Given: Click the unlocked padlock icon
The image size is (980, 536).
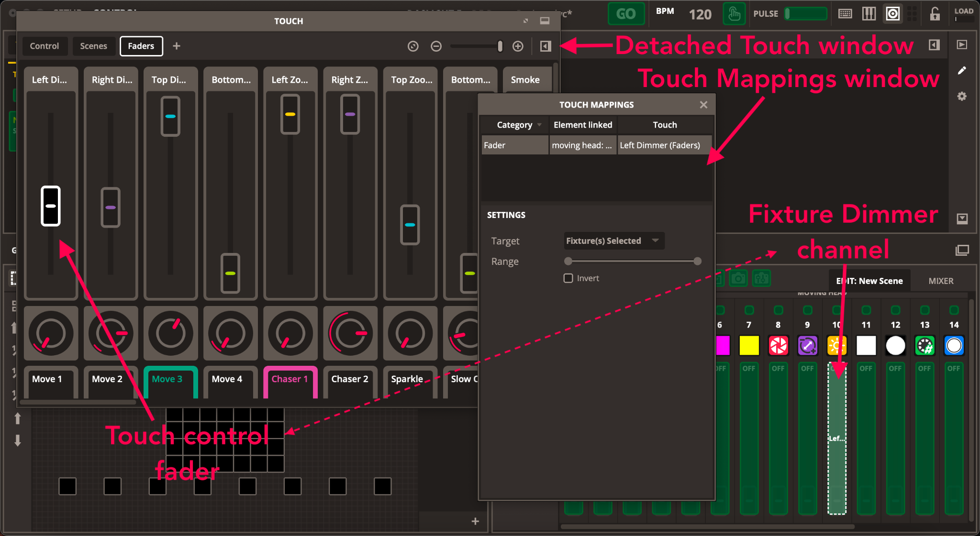Looking at the screenshot, I should point(935,14).
